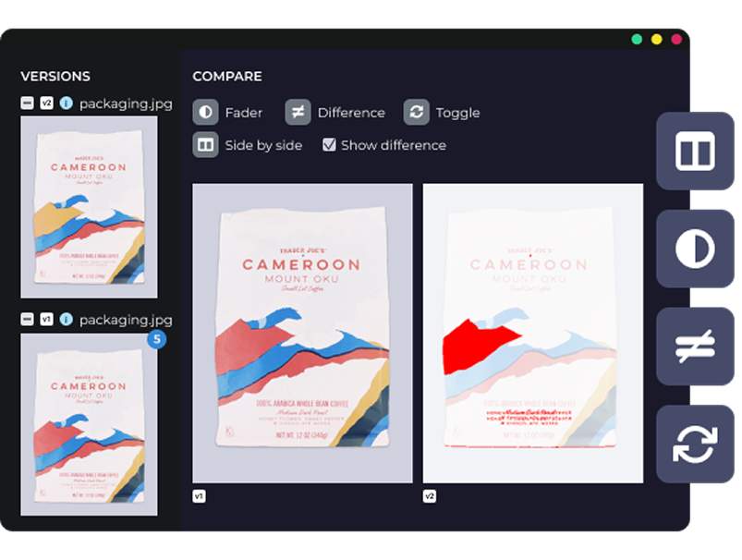Click the large toggle arrows button
Screen dimensions: 742x560
(x=695, y=444)
